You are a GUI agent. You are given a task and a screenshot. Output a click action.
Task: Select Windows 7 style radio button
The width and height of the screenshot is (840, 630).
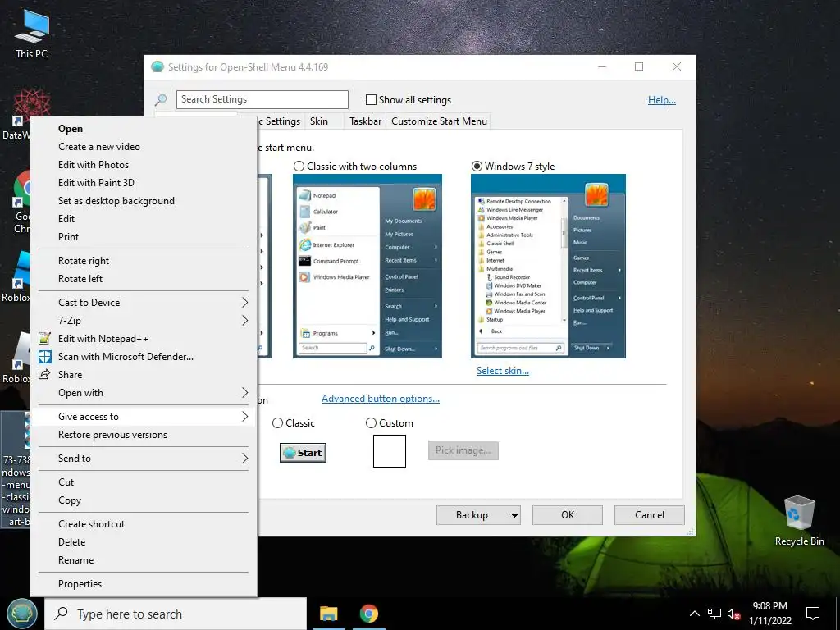[477, 167]
